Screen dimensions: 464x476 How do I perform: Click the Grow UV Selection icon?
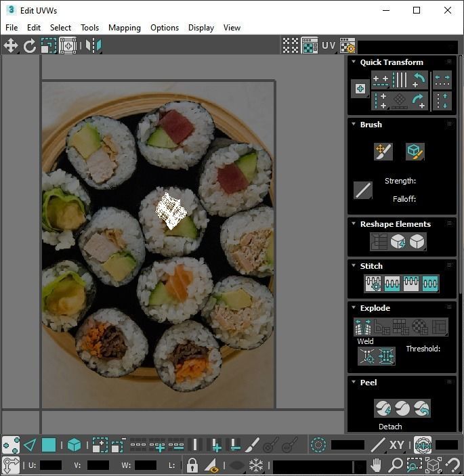(x=100, y=446)
